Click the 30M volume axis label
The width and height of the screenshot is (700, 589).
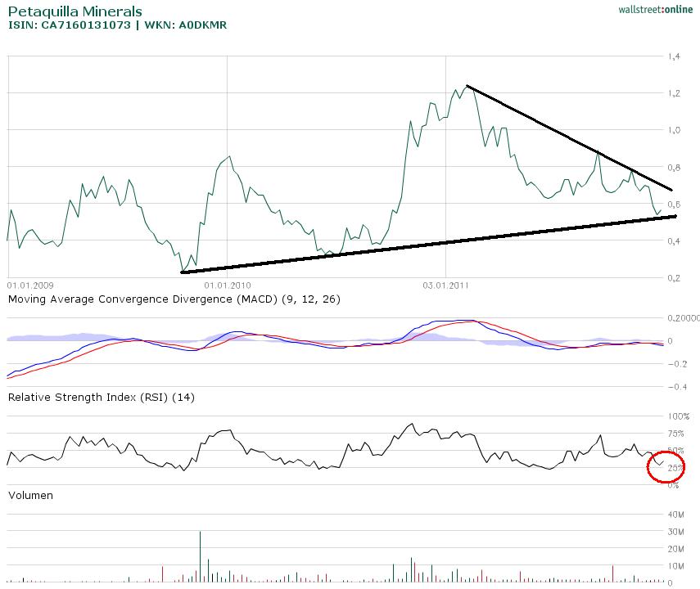point(676,532)
